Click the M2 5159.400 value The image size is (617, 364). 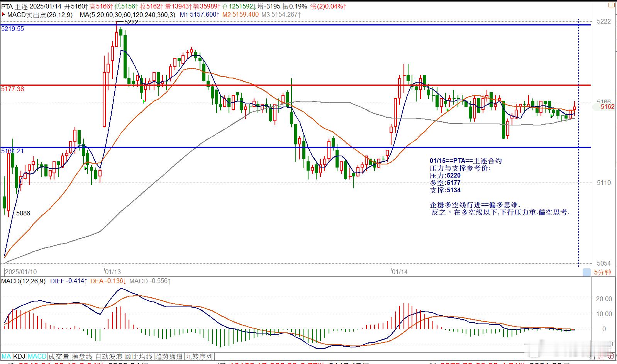(240, 15)
